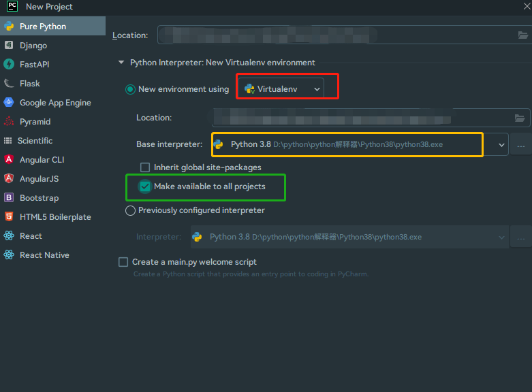
Task: Browse virtualenv Location folder icon
Action: (x=520, y=118)
